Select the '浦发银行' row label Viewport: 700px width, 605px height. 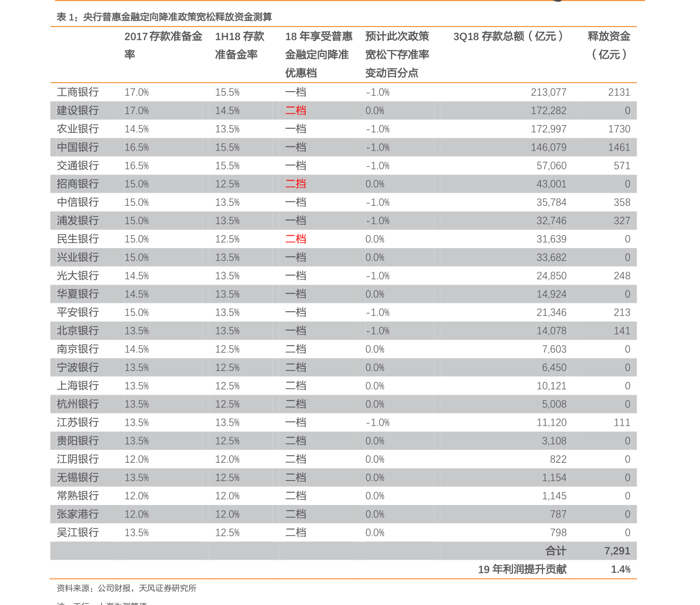pos(78,220)
